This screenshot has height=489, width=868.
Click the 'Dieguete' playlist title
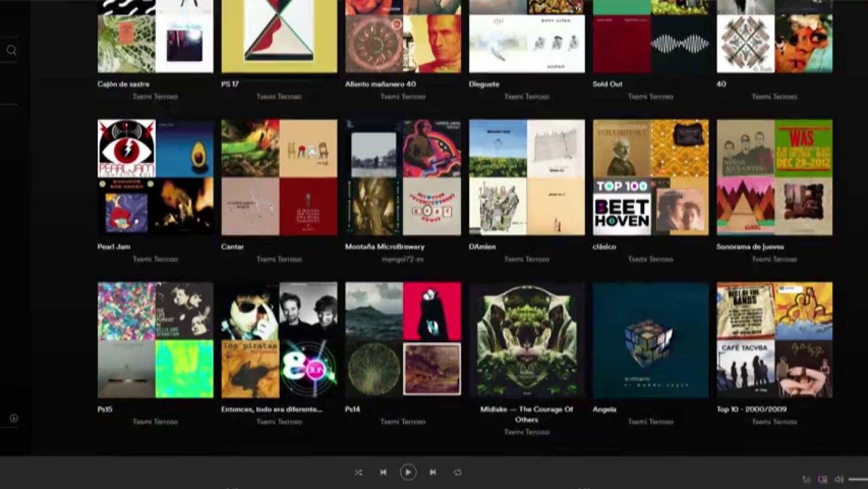[484, 85]
